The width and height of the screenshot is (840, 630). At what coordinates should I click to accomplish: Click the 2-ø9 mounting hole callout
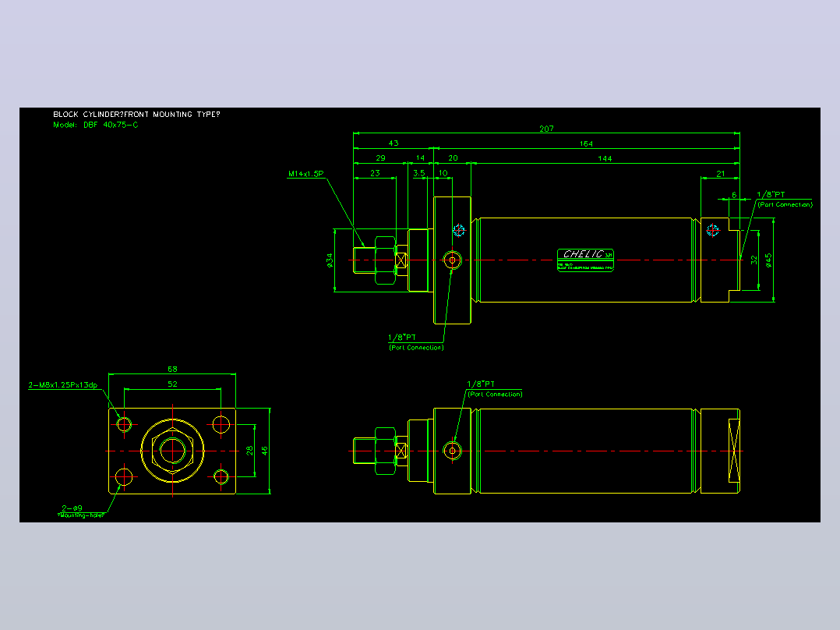(x=72, y=508)
